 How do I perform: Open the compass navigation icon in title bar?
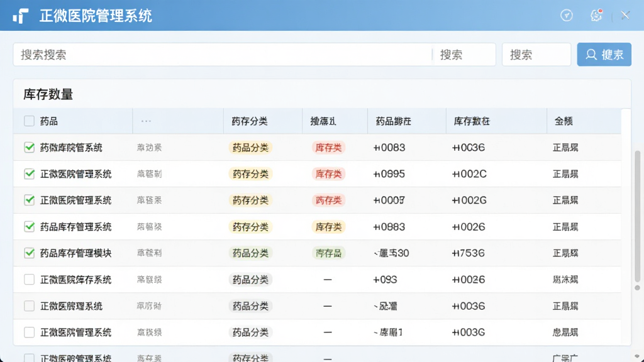[x=567, y=16]
